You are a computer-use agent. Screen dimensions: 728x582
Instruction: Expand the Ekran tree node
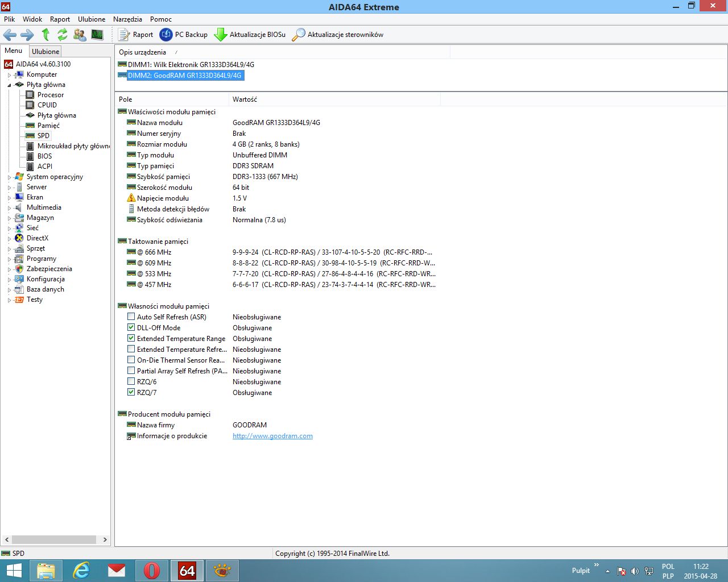[9, 198]
